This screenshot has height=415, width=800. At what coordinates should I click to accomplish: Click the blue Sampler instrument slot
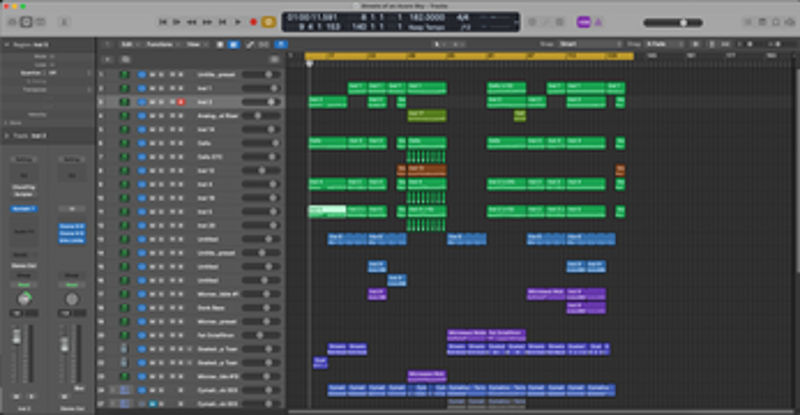pyautogui.click(x=23, y=209)
